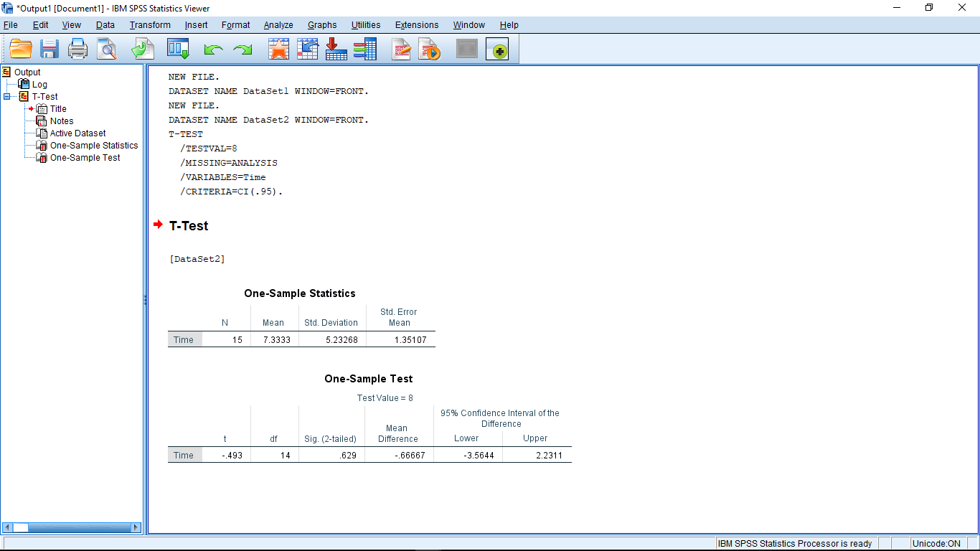Click the Export output icon
The image size is (980, 551).
(143, 49)
